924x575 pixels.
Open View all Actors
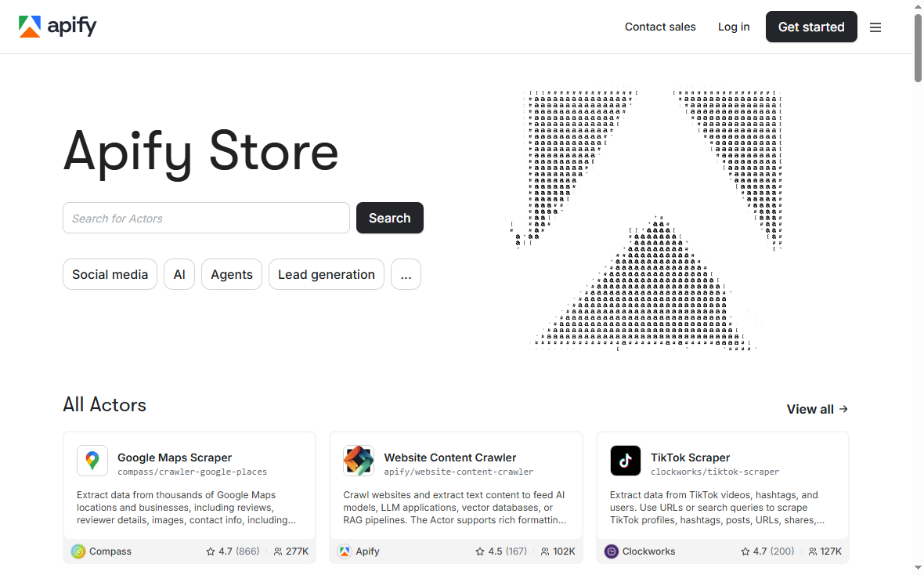pyautogui.click(x=817, y=409)
